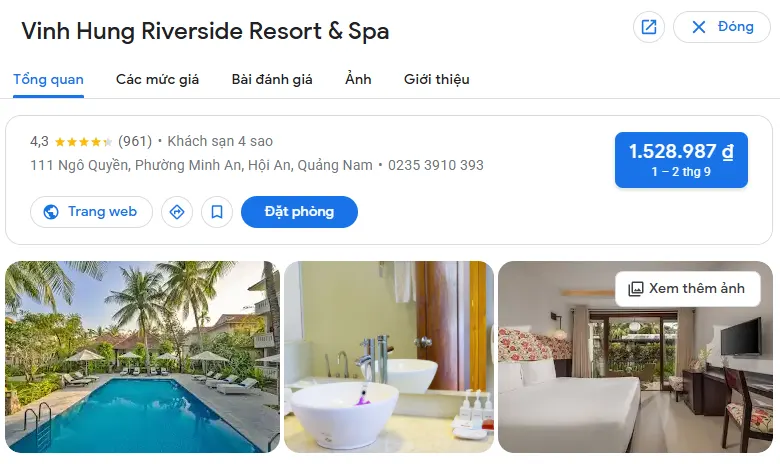
Task: Switch to the Các mức giá tab
Action: (x=157, y=80)
